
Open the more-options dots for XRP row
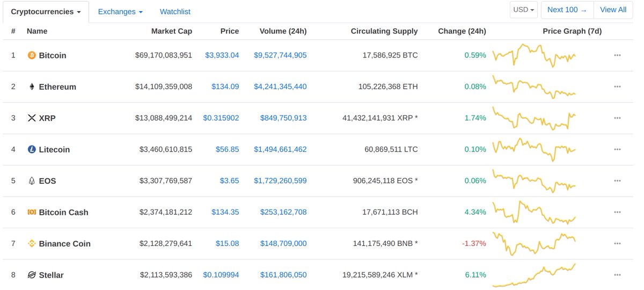(x=617, y=118)
